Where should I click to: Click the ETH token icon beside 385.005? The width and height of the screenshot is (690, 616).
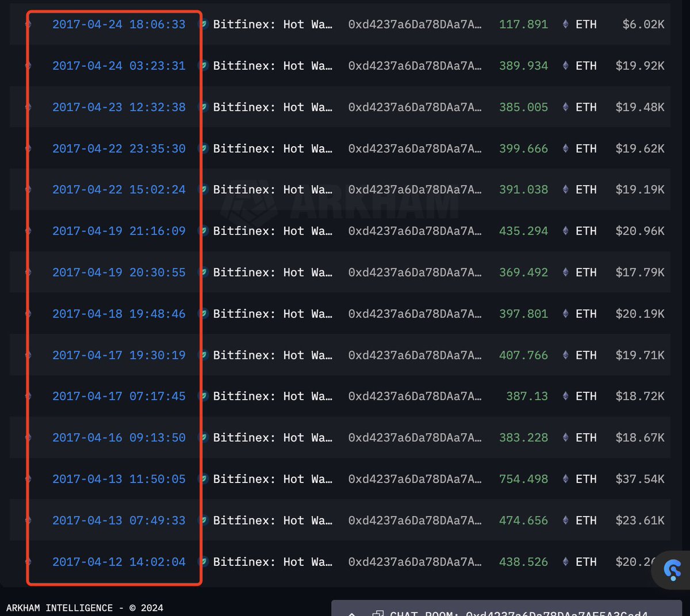pos(565,107)
